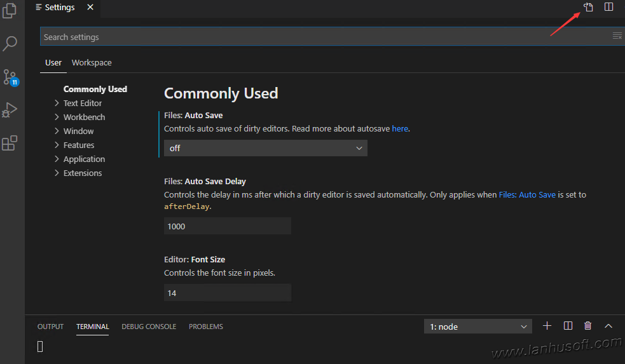Switch to the DEBUG CONSOLE panel tab
Image resolution: width=625 pixels, height=364 pixels.
pyautogui.click(x=149, y=327)
